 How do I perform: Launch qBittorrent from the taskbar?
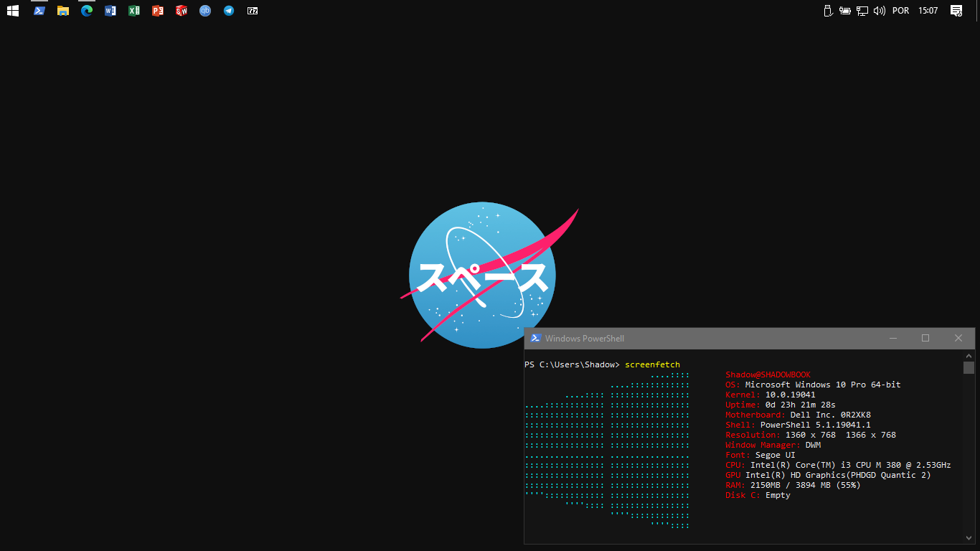coord(205,11)
